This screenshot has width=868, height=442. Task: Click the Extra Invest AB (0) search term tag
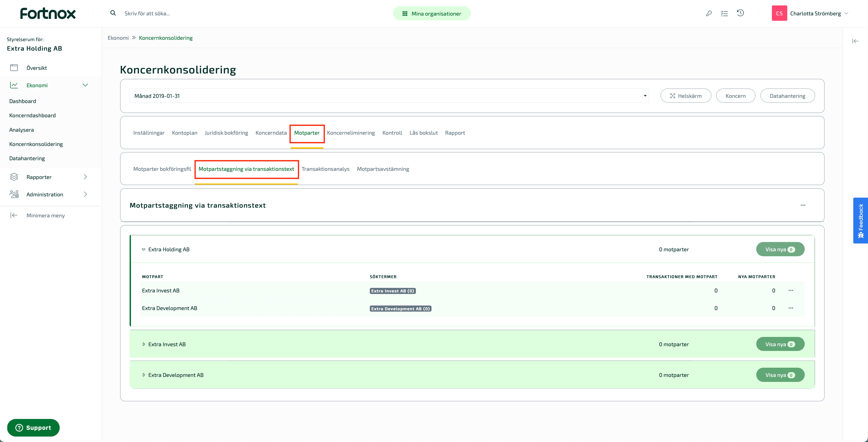pyautogui.click(x=393, y=291)
